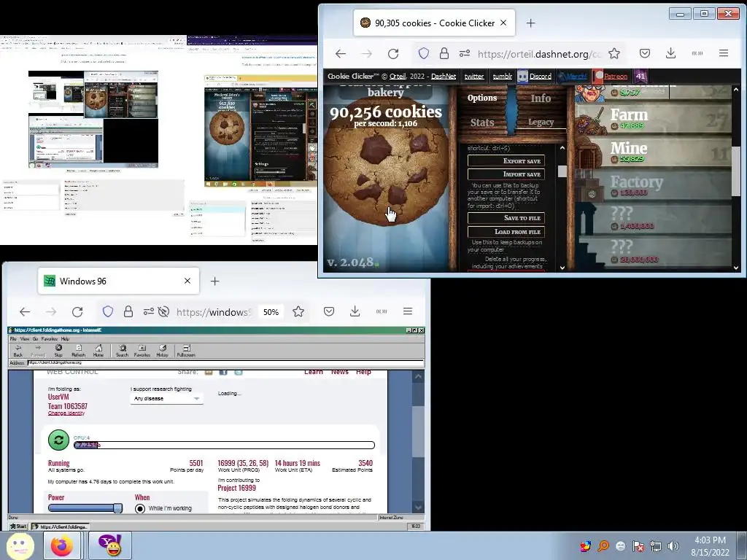Open the Any disease dropdown
This screenshot has width=747, height=560.
click(x=166, y=398)
